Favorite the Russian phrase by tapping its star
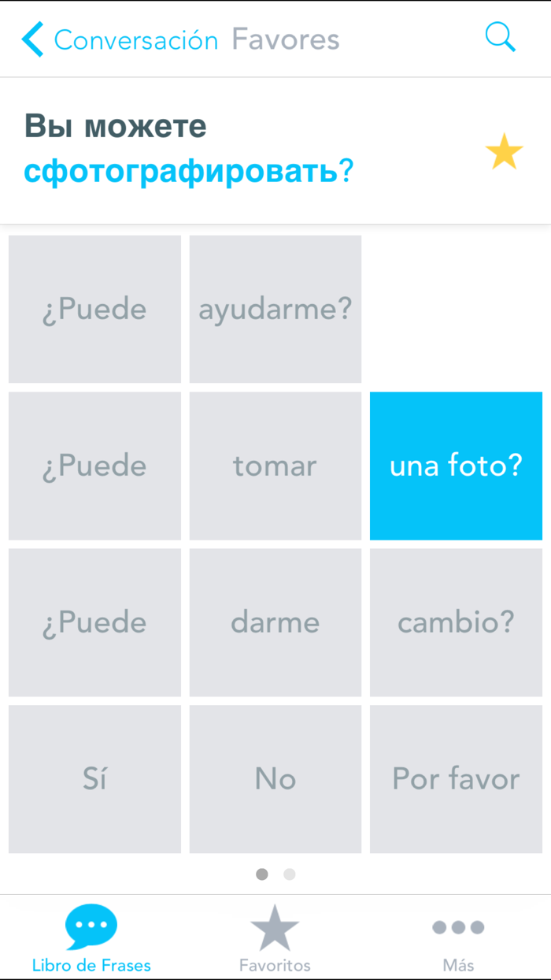This screenshot has width=551, height=980. coord(504,150)
